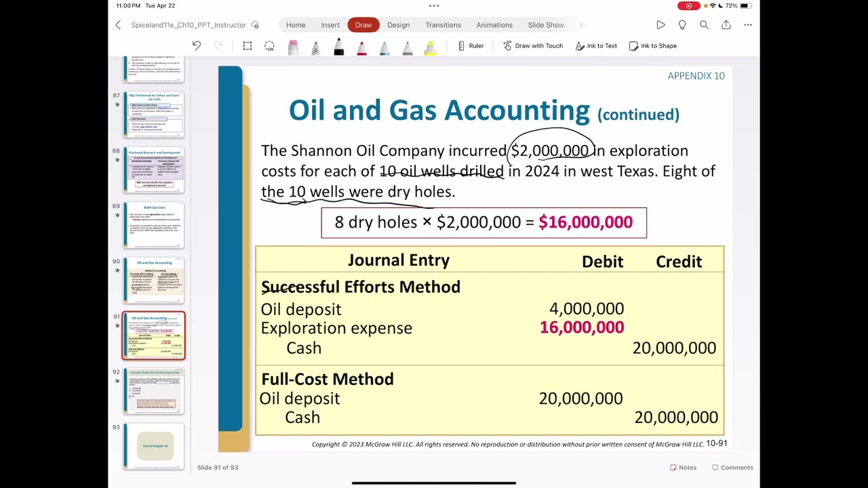Toggle the Ruler tool
This screenshot has width=868, height=488.
click(x=471, y=45)
